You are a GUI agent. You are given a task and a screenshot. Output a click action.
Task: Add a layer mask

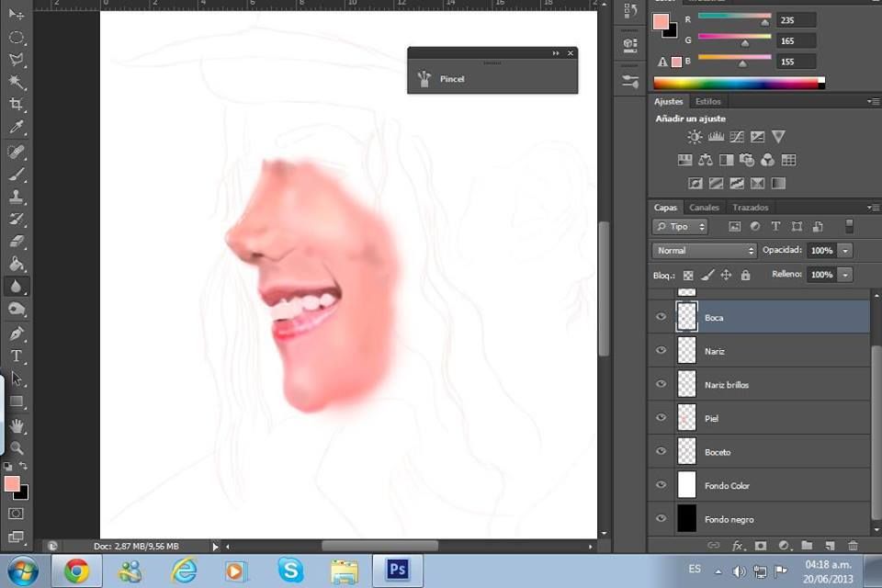tap(761, 545)
